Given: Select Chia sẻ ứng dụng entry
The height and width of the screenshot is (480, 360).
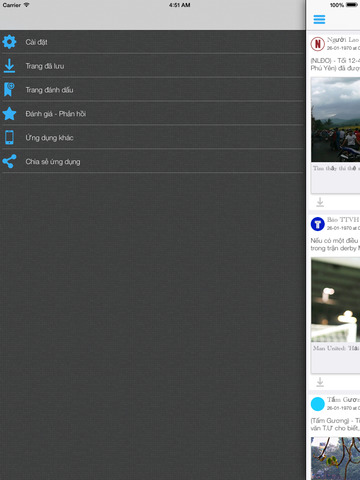Looking at the screenshot, I should pyautogui.click(x=153, y=162).
